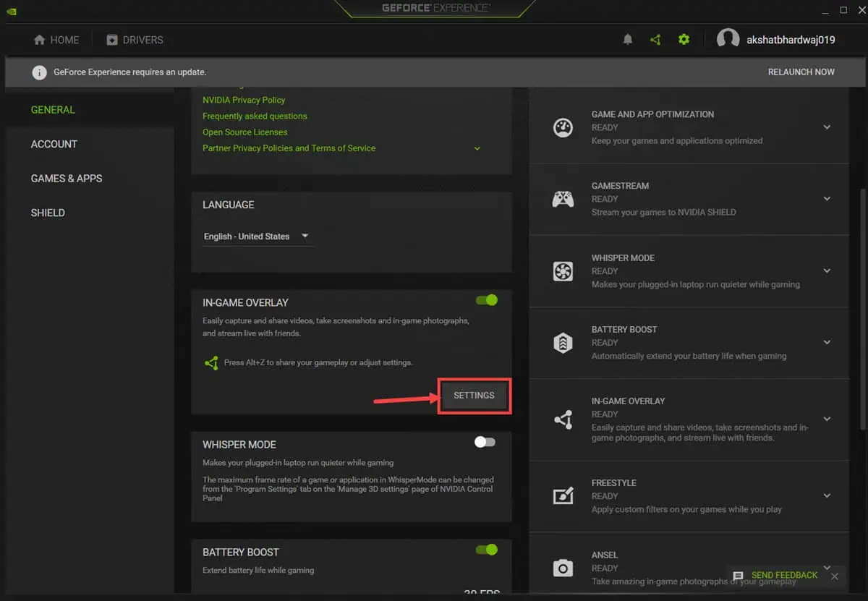Open the English - United States language dropdown
The width and height of the screenshot is (868, 601).
tap(257, 236)
